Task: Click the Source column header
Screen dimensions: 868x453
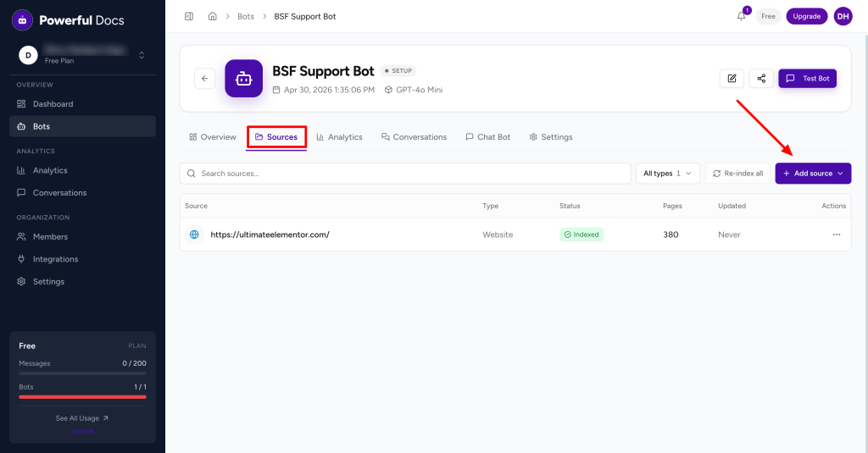Action: 196,206
